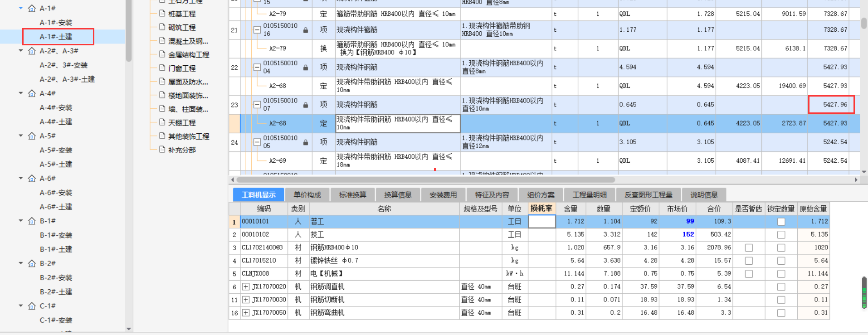Select the A-4#-安装 tree item
868x335 pixels.
(x=56, y=107)
